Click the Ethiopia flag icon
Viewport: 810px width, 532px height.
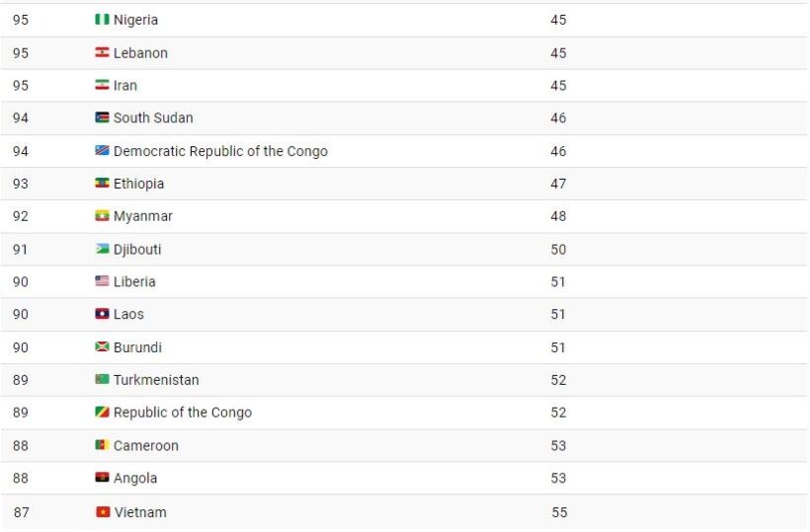(x=102, y=184)
